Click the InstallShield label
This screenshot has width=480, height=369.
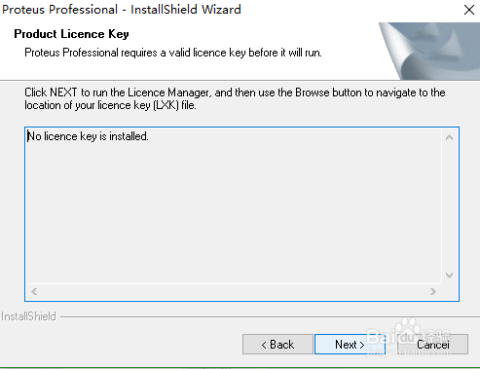click(29, 316)
